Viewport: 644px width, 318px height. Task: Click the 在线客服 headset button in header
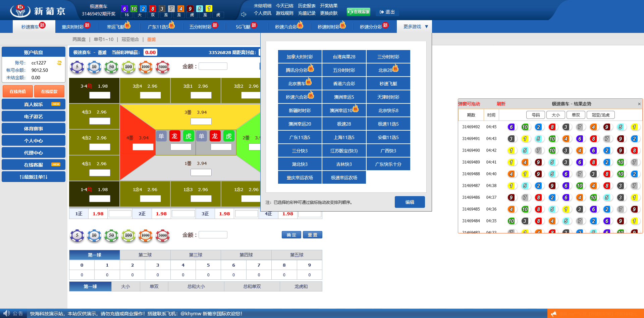coord(359,12)
